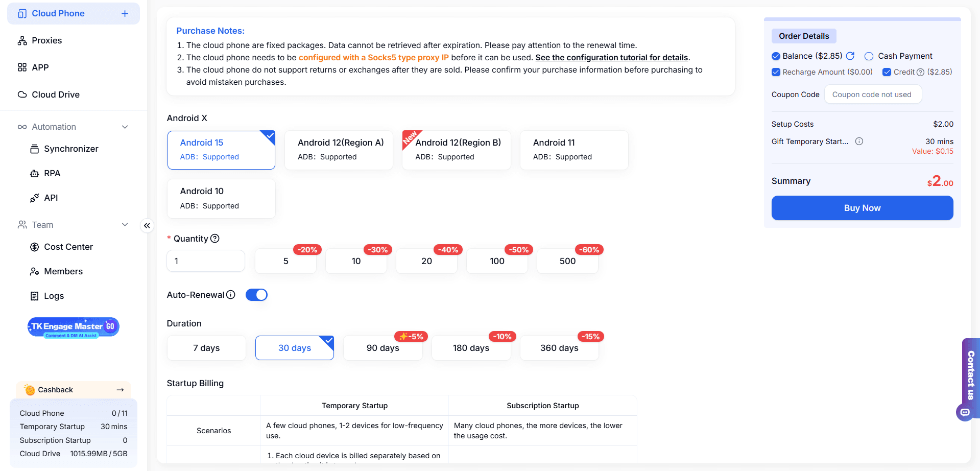Toggle the Auto-Renewal switch off

(x=256, y=295)
